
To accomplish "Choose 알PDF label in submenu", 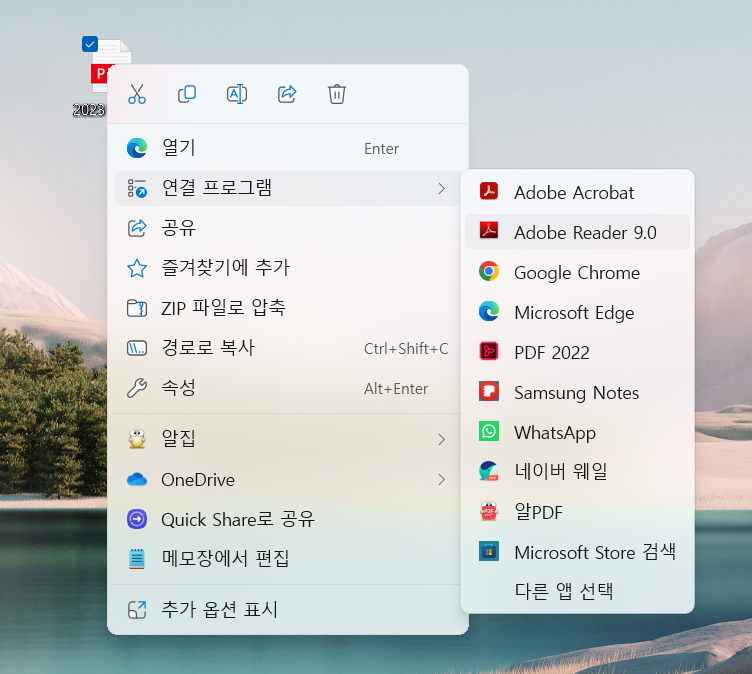I will pos(539,512).
